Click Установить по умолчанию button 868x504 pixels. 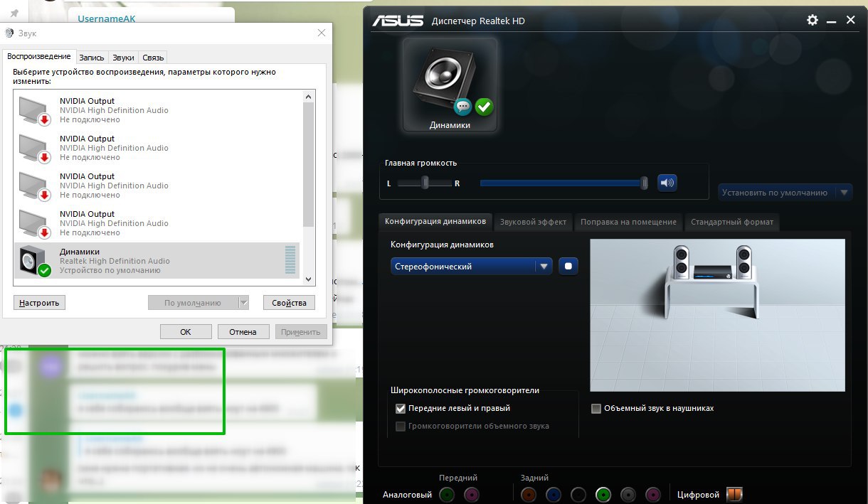(x=776, y=192)
